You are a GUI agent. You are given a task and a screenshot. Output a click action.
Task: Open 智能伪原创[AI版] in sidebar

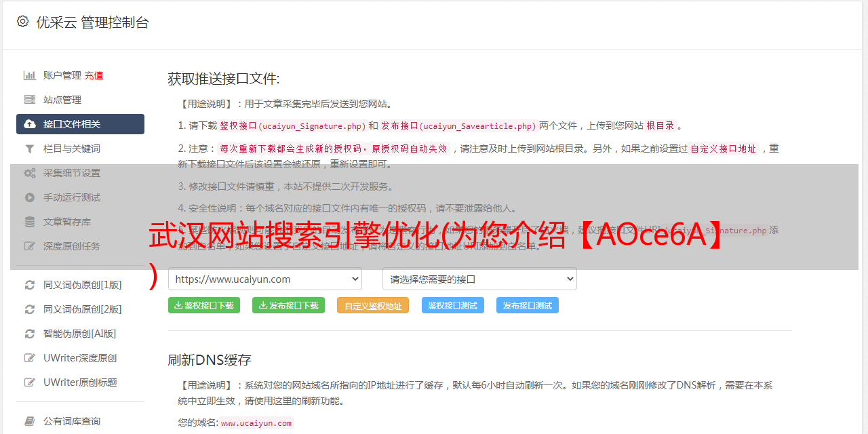[x=80, y=334]
